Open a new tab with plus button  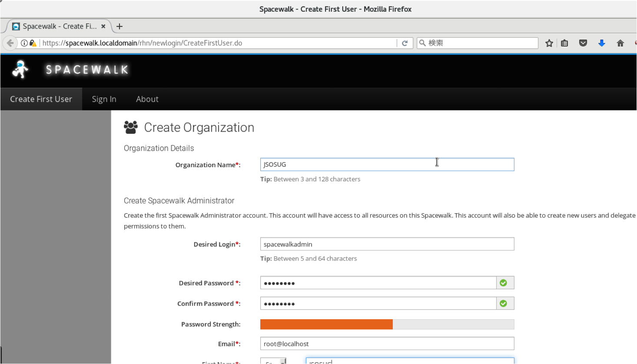[119, 26]
